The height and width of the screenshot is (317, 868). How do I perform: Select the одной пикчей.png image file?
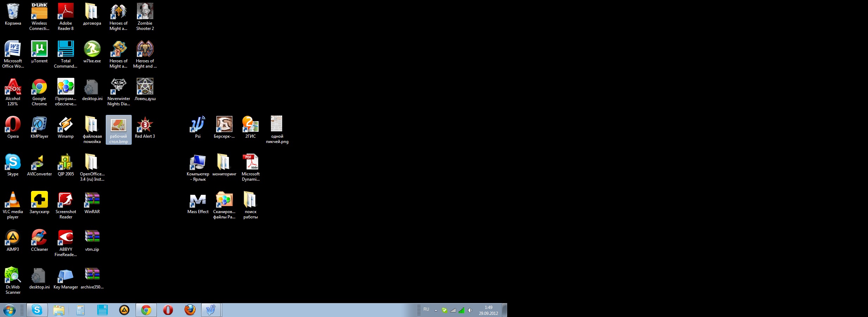tap(277, 130)
